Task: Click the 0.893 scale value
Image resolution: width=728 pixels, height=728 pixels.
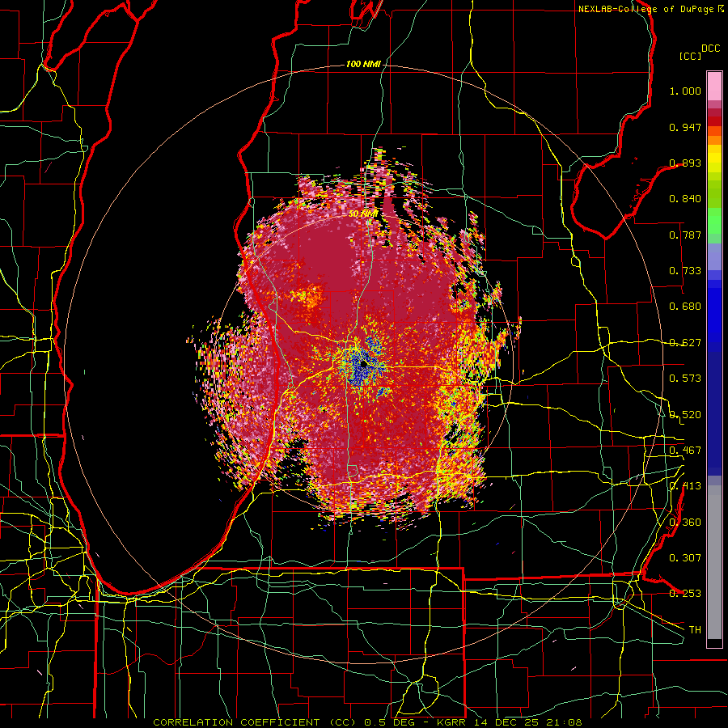Action: (685, 163)
